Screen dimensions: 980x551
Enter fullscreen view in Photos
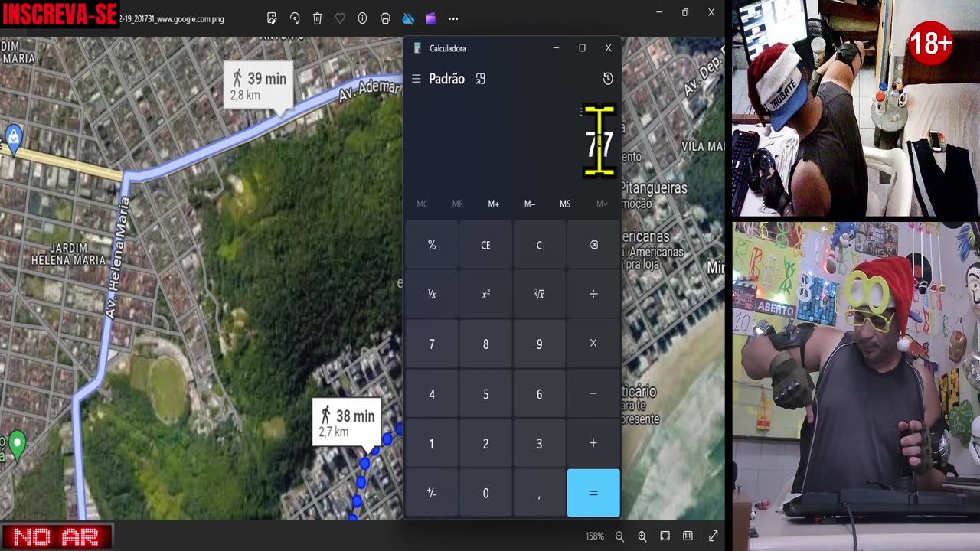[714, 536]
